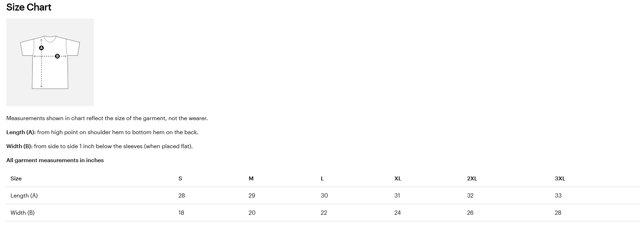This screenshot has width=644, height=235.
Task: Select the 3XL size column header
Action: (x=560, y=179)
